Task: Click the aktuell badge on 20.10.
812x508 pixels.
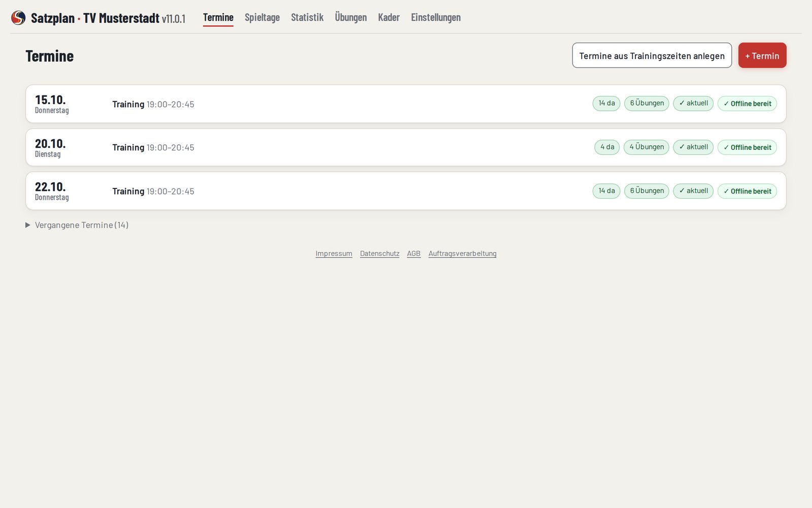Action: click(x=693, y=147)
